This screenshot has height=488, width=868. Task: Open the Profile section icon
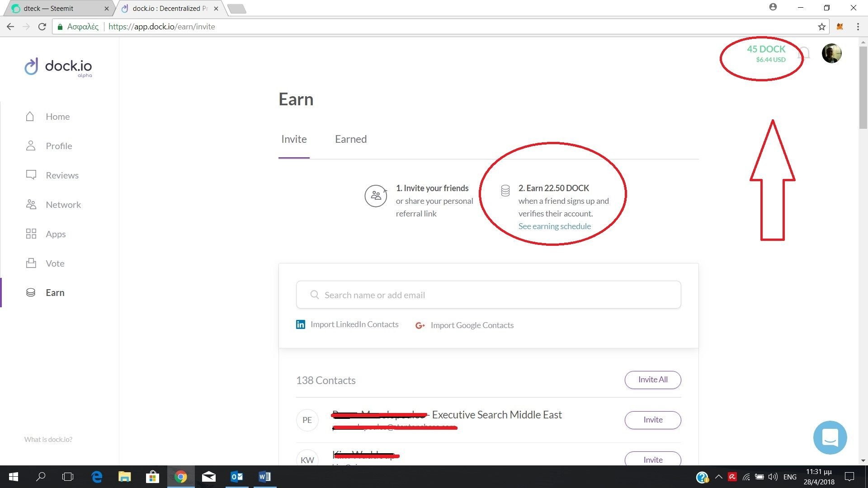point(31,146)
